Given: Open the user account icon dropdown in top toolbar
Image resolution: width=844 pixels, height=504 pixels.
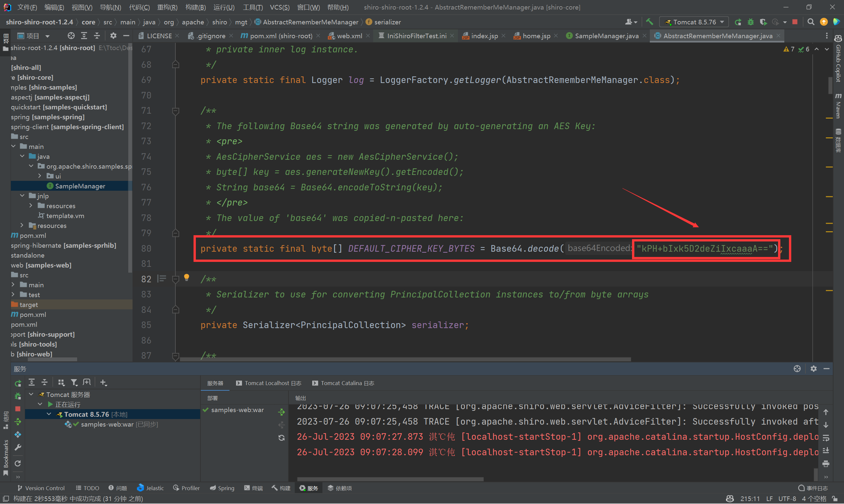Looking at the screenshot, I should click(x=631, y=22).
